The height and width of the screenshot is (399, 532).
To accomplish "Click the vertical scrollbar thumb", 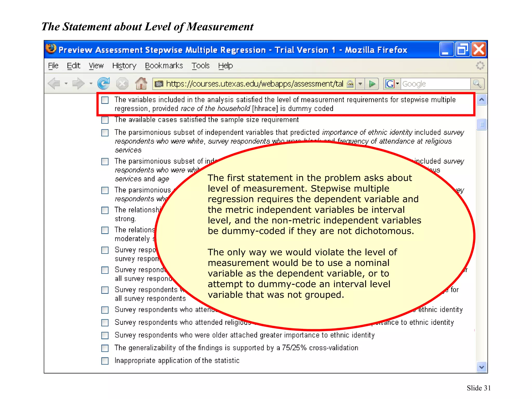I will (x=482, y=124).
